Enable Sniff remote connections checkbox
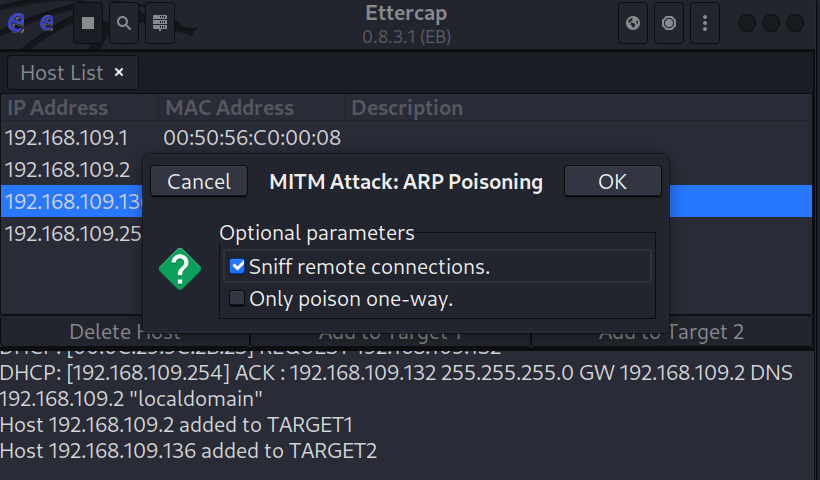 coord(237,267)
